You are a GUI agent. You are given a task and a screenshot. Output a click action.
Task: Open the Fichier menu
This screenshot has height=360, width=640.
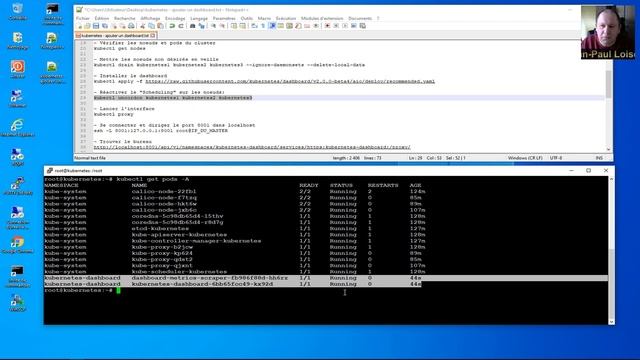[82, 18]
